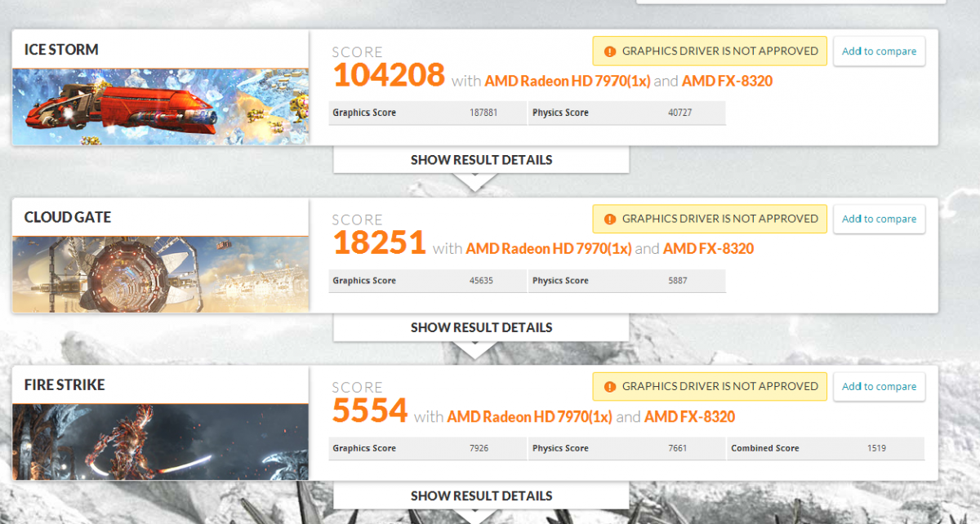980x524 pixels.
Task: Expand Show Result Details under Fire Strike
Action: pyautogui.click(x=481, y=495)
